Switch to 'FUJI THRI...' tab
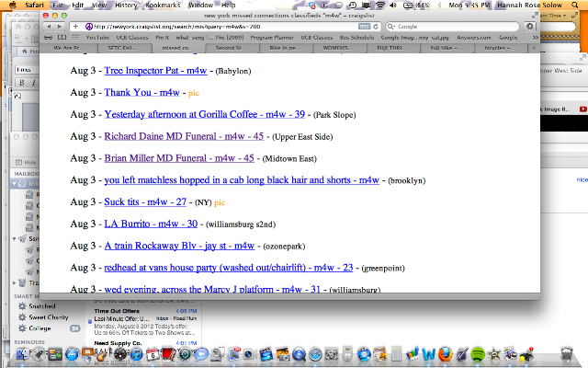Screen dimensions: 588x368 391,48
